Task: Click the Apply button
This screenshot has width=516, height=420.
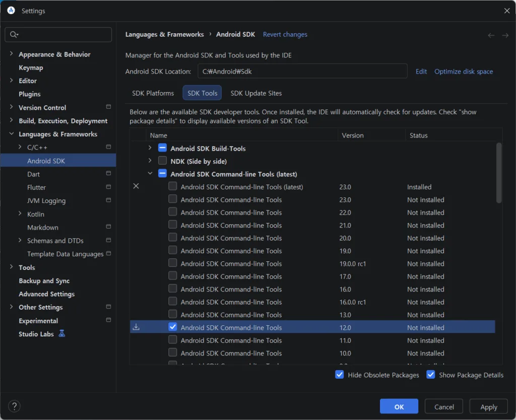Action: 488,406
